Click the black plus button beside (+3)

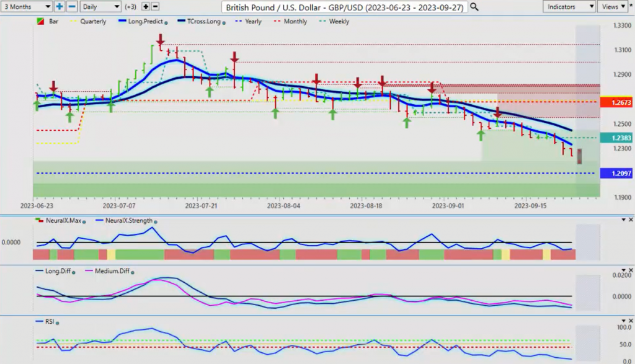point(145,6)
